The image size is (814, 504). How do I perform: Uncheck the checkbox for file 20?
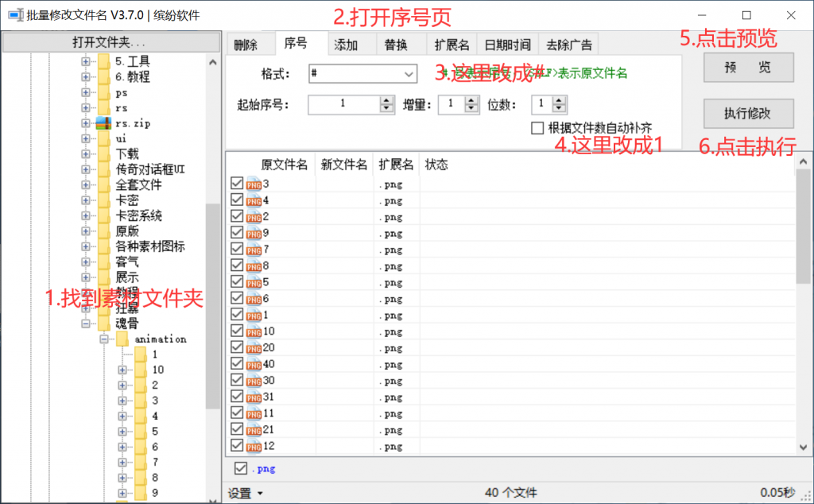click(x=237, y=347)
